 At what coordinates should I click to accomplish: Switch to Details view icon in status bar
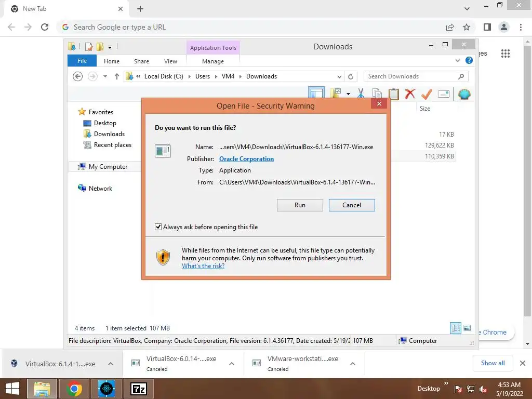[455, 328]
